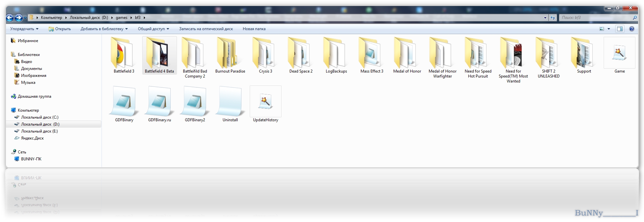Open the Burnout Paradise folder
The image size is (644, 222).
pos(230,55)
